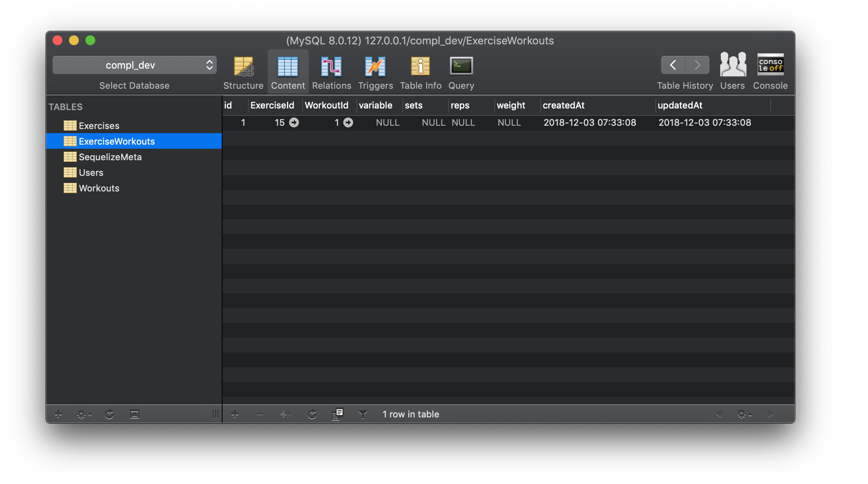Open pagination settings gear
Image resolution: width=868 pixels, height=484 pixels.
[x=744, y=414]
